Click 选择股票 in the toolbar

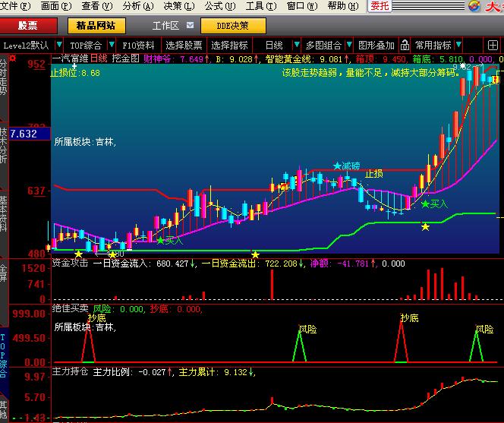(x=184, y=46)
